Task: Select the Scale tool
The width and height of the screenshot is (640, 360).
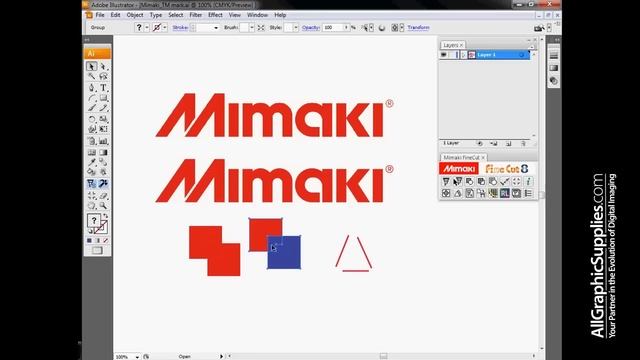Action: (103, 119)
